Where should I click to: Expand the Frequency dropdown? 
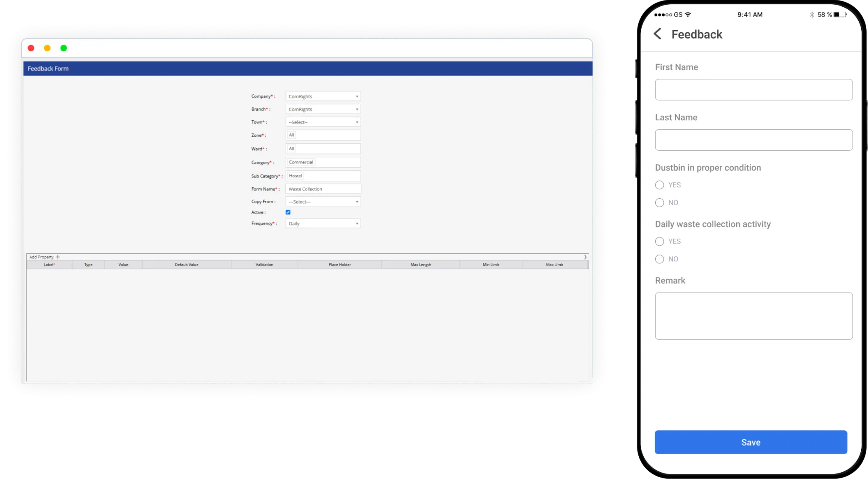pos(323,224)
